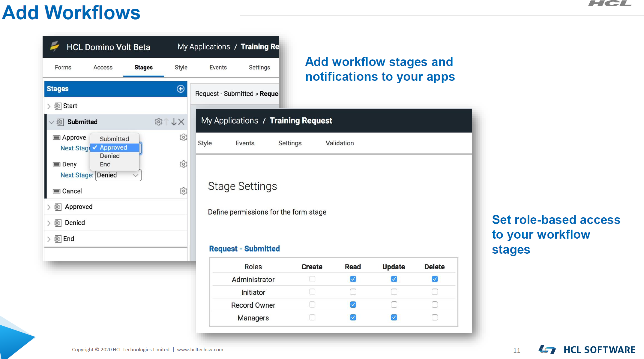This screenshot has width=644, height=359.
Task: Select the Denied stage row
Action: (x=116, y=223)
